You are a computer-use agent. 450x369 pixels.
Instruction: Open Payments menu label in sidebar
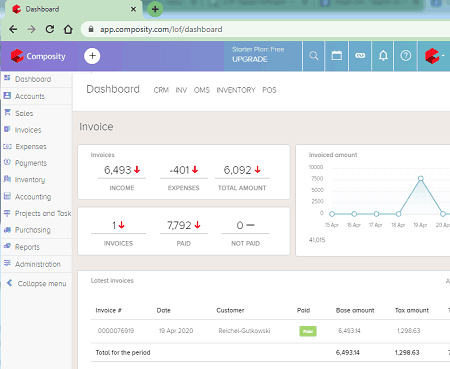click(x=31, y=163)
